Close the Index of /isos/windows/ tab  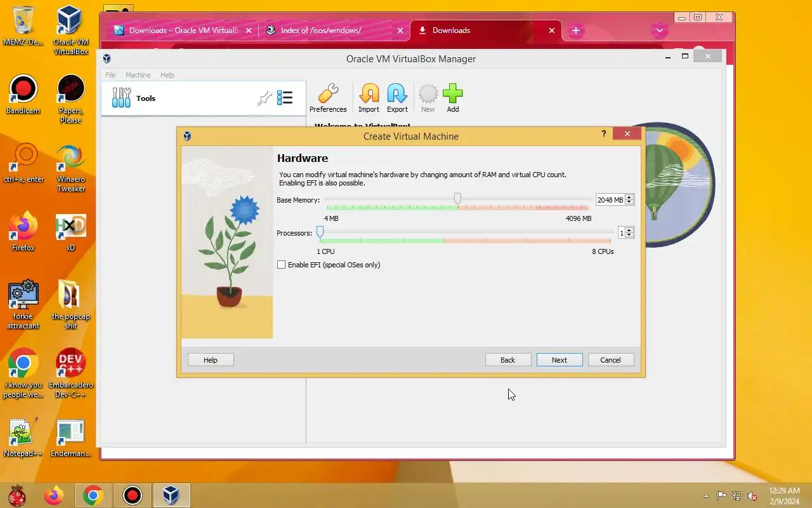click(x=400, y=30)
